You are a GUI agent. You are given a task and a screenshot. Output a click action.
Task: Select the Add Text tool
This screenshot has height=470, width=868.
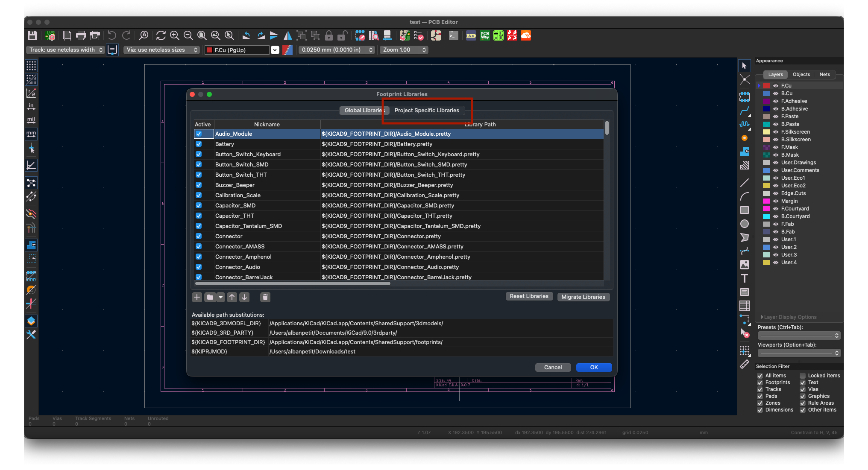[x=745, y=278]
